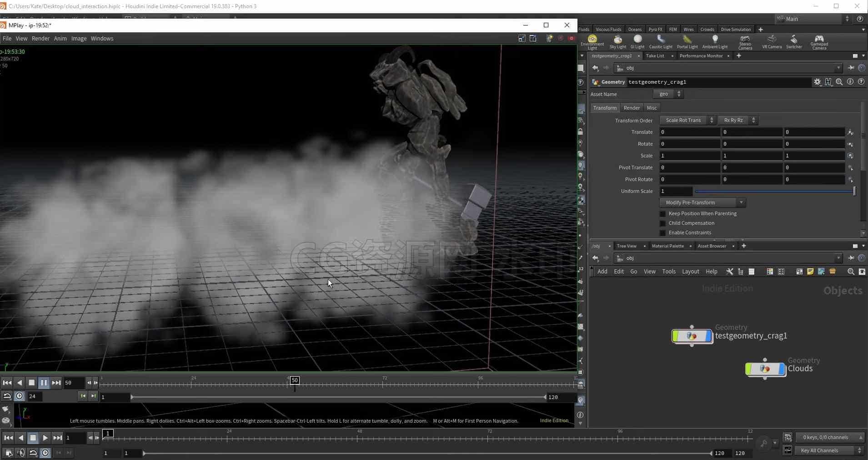Click the pause button in MPlay
868x460 pixels.
pos(44,383)
